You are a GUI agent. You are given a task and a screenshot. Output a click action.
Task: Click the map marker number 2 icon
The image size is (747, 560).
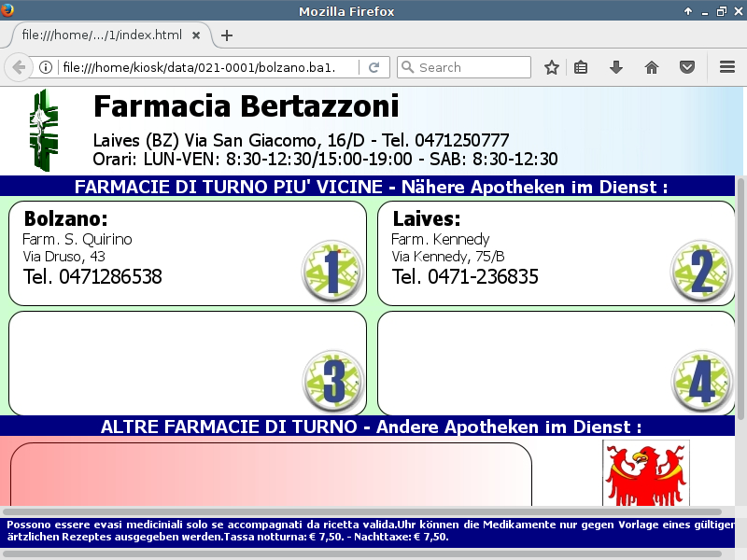(x=701, y=272)
